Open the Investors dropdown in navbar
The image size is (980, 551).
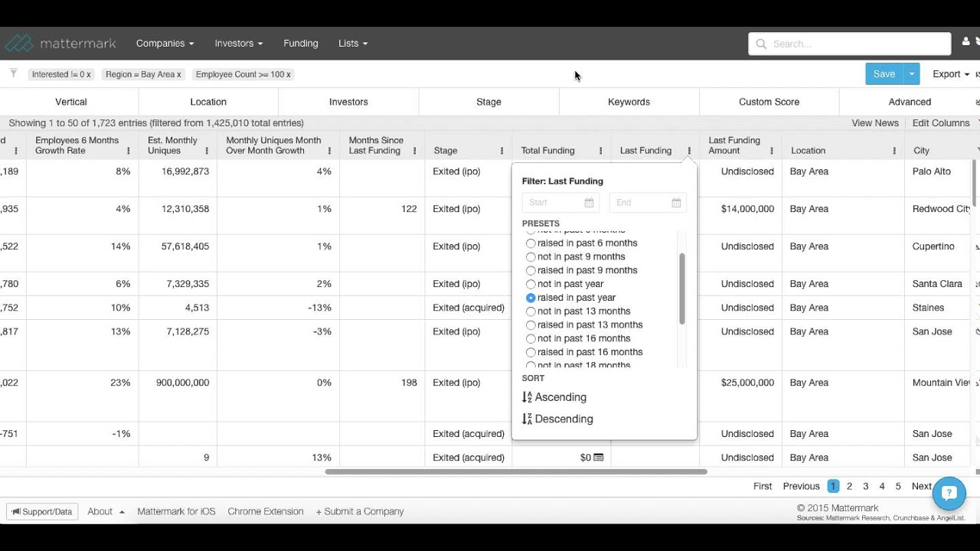click(239, 44)
